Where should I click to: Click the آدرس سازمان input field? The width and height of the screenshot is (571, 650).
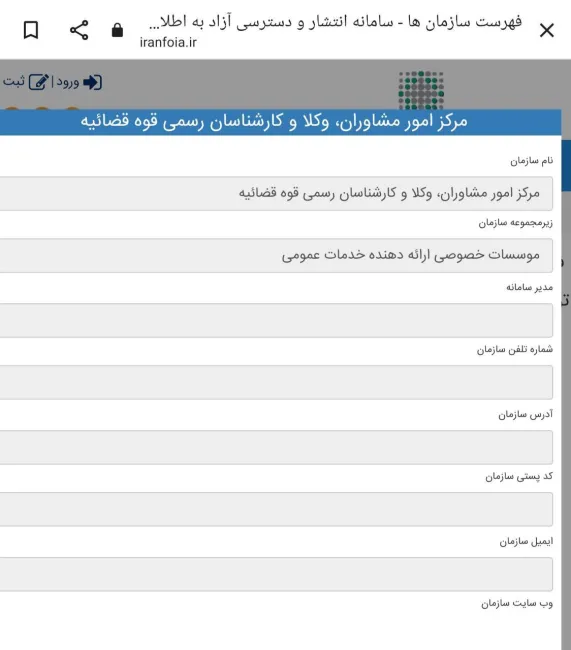click(x=276, y=447)
